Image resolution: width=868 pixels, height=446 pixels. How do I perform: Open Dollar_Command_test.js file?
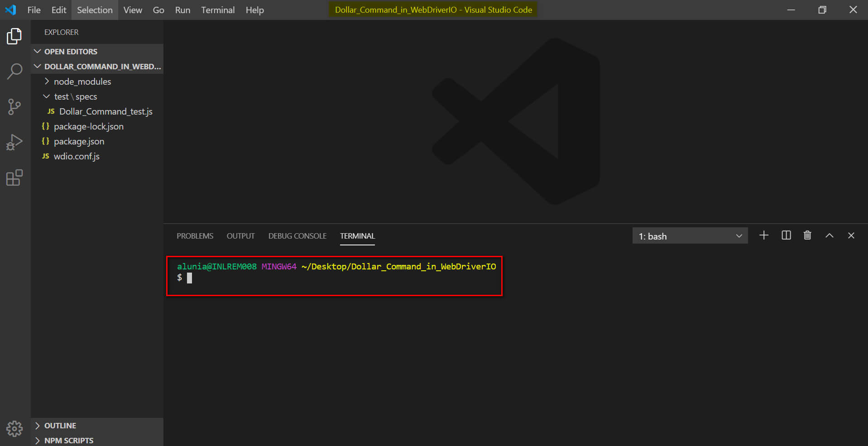[x=106, y=111]
